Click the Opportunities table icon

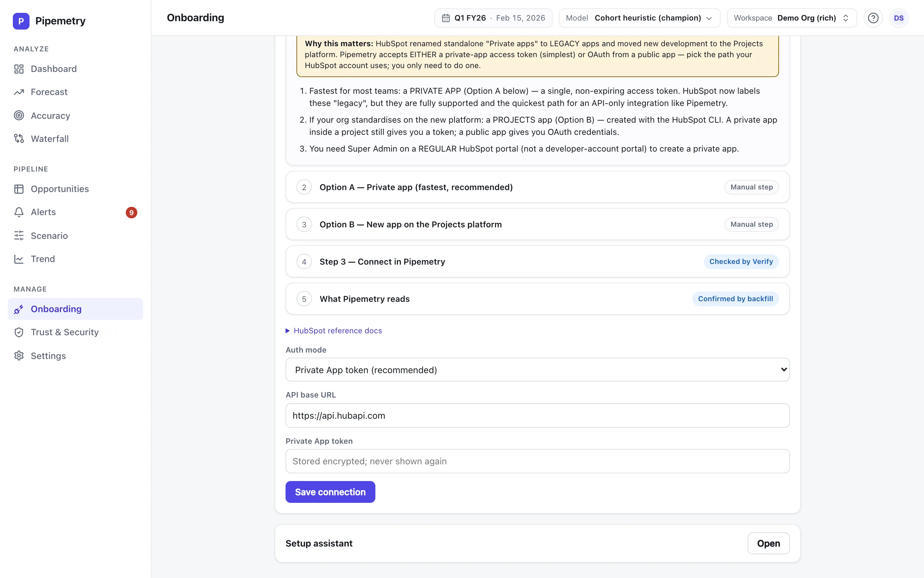pyautogui.click(x=19, y=189)
